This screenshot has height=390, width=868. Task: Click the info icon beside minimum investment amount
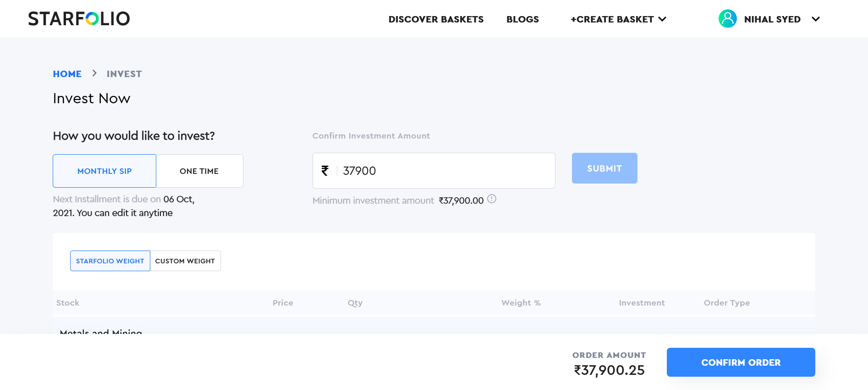click(x=492, y=199)
